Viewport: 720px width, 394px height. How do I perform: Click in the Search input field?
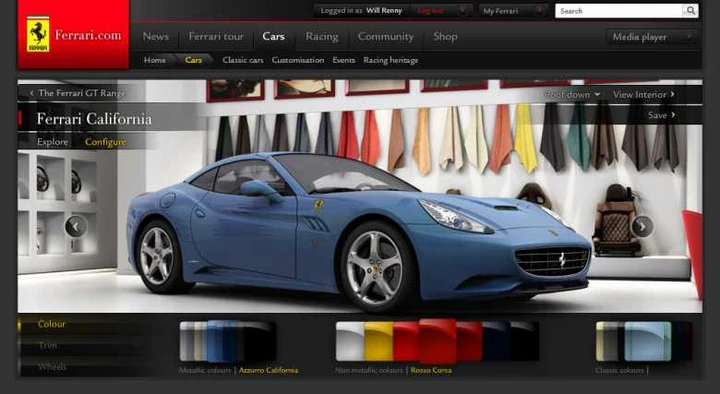(x=619, y=11)
